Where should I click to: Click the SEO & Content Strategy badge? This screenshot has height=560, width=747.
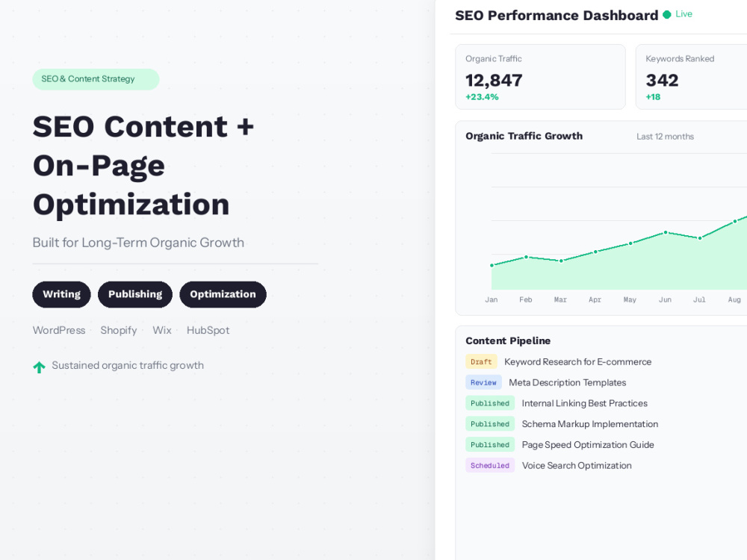96,79
